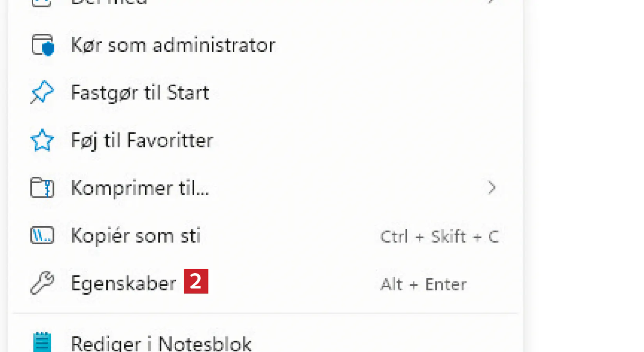Viewport: 644px width, 352px height.
Task: Expand the submenu arrow of the topmost entry
Action: pos(491,2)
